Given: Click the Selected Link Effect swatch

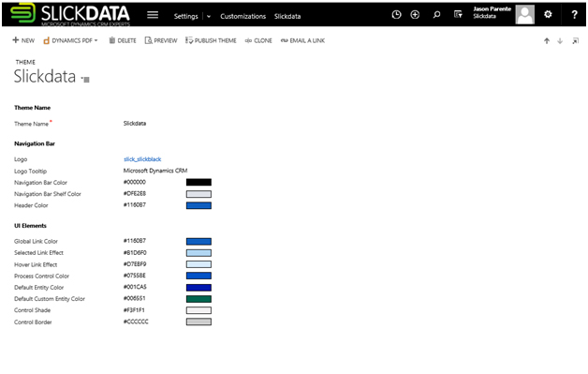Looking at the screenshot, I should 198,253.
